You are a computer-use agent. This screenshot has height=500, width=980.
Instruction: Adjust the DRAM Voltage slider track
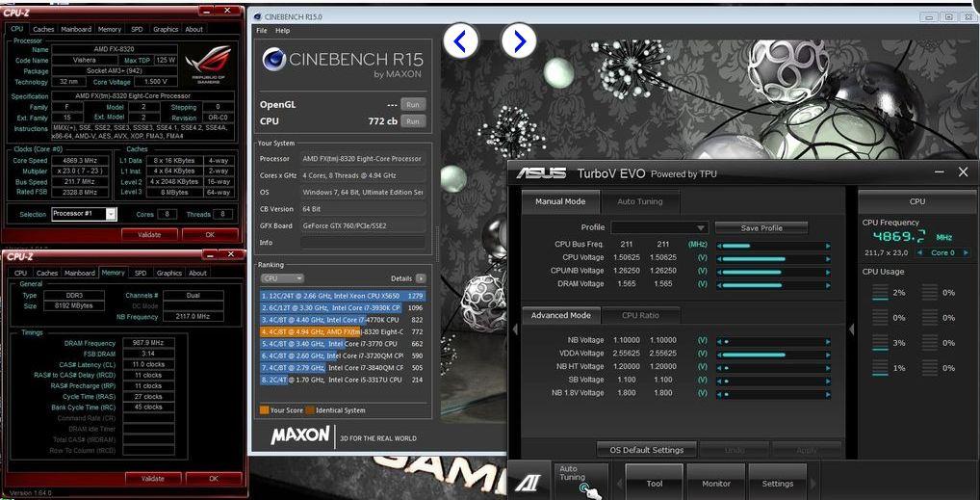(x=773, y=285)
